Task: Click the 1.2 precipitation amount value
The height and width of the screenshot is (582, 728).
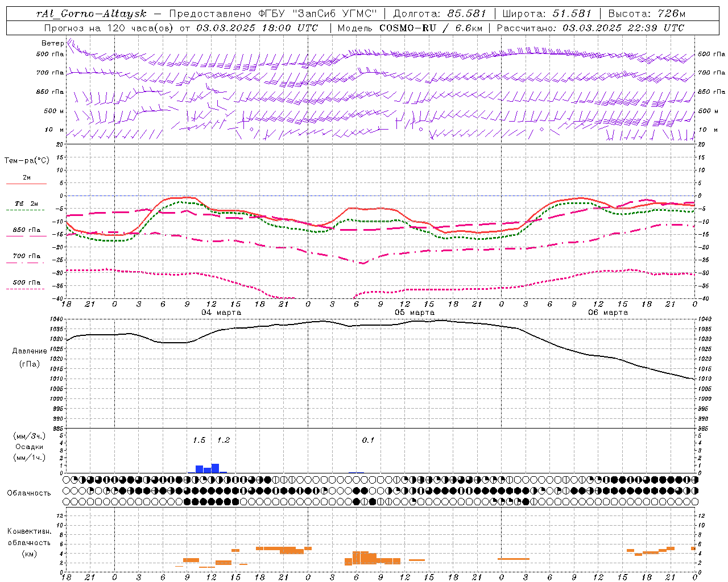Action: coord(224,440)
